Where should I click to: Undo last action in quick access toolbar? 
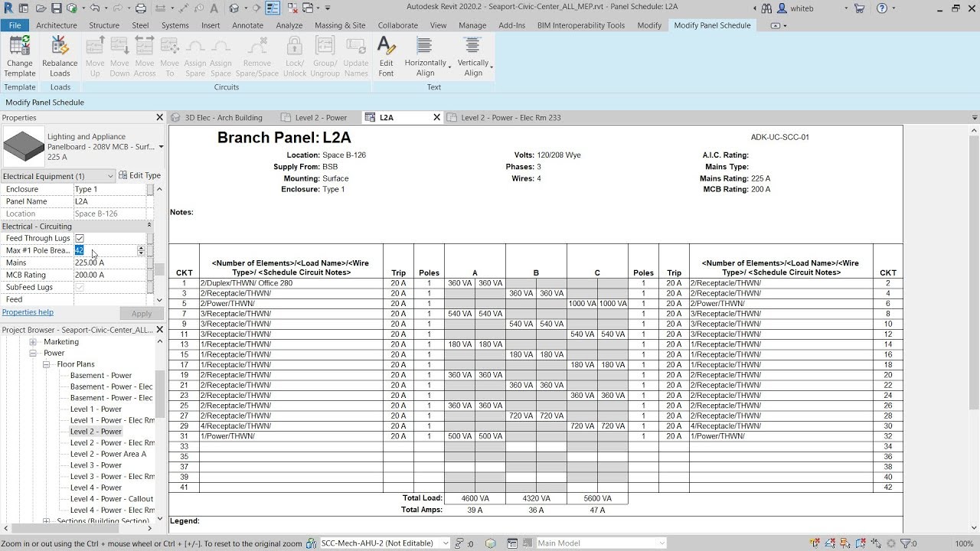pyautogui.click(x=95, y=8)
